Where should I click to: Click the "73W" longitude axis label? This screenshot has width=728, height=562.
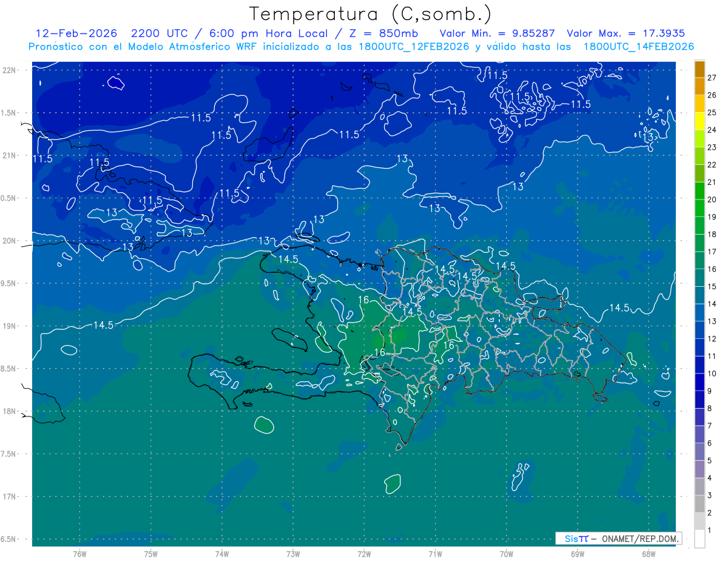[293, 554]
